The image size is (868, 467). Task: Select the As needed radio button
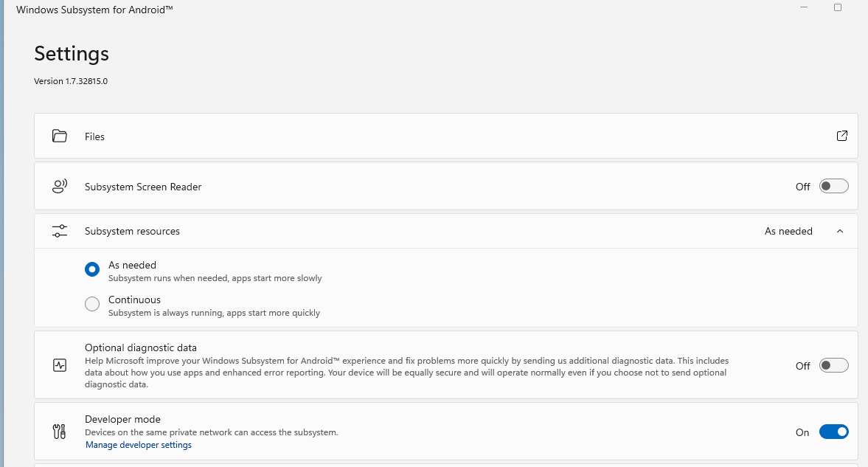tap(92, 270)
